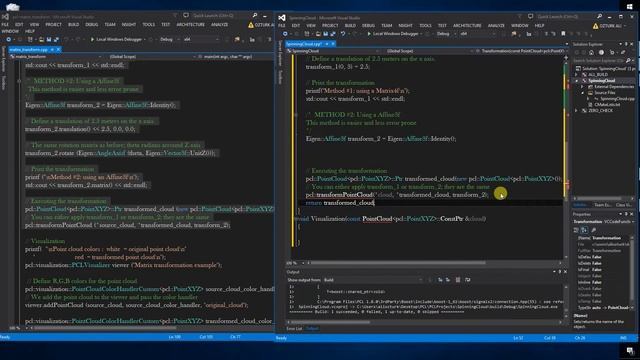640x360 pixels.
Task: Click search magnifier in Solution Explorer search box
Action: tap(628, 60)
